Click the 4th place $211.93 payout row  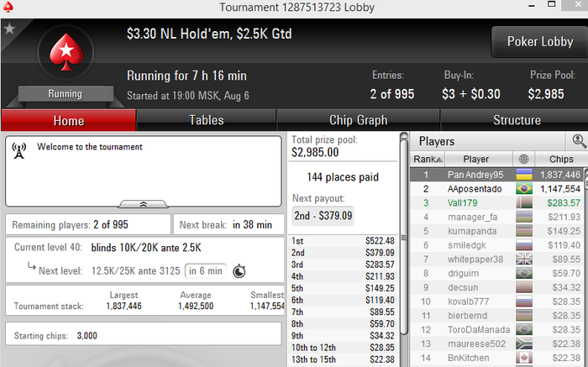(x=343, y=276)
